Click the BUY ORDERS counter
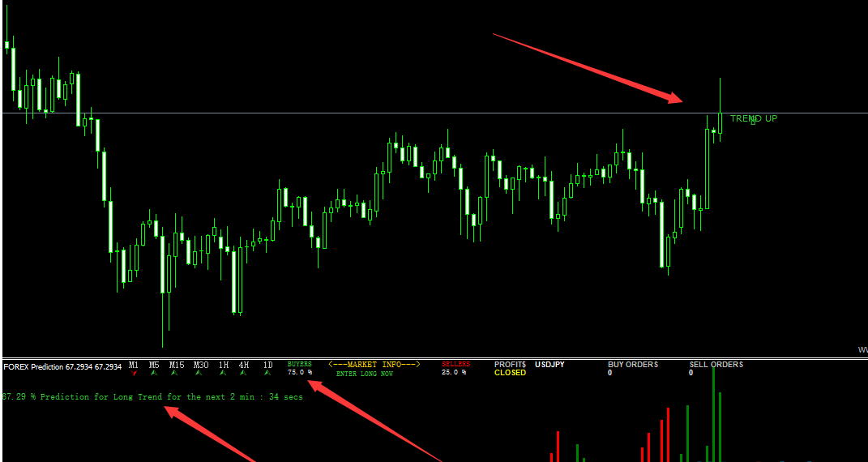This screenshot has width=868, height=462. [x=632, y=365]
